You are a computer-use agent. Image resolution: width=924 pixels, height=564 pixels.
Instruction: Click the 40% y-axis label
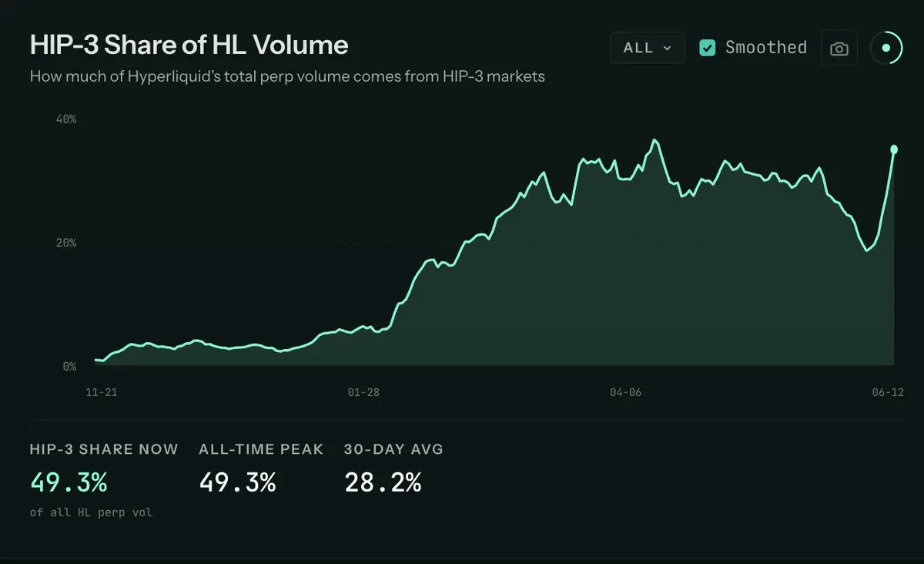click(65, 119)
